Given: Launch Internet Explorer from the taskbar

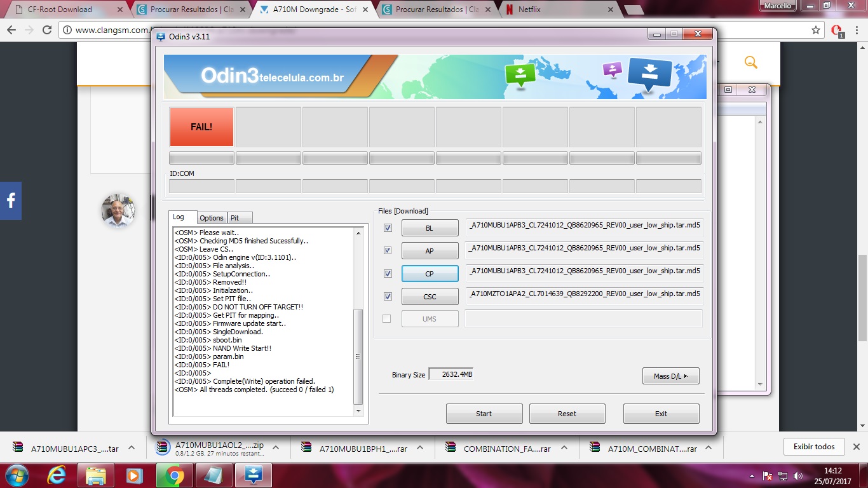Looking at the screenshot, I should coord(57,475).
